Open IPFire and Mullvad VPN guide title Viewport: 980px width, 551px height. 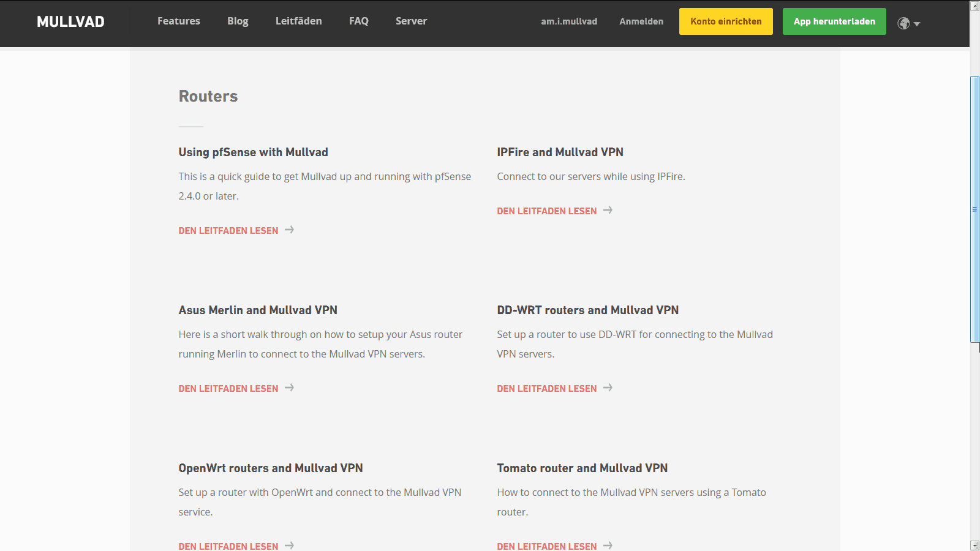560,152
